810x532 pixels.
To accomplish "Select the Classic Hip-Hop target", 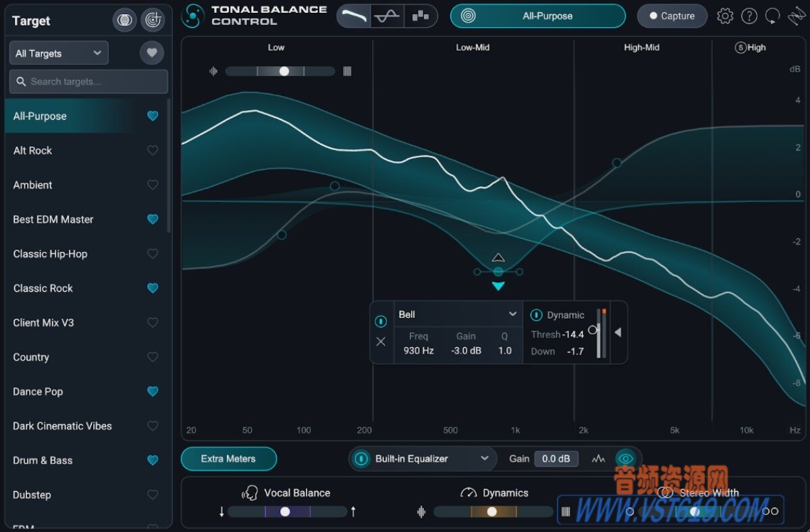I will [49, 254].
